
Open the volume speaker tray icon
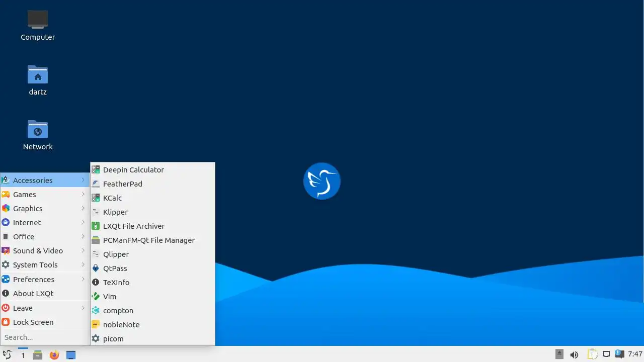(575, 355)
